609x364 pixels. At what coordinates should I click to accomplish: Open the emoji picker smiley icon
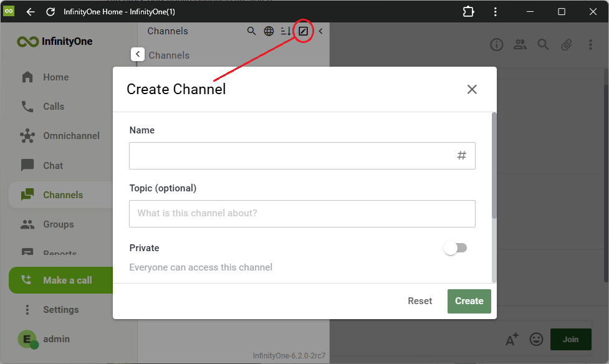coord(536,339)
